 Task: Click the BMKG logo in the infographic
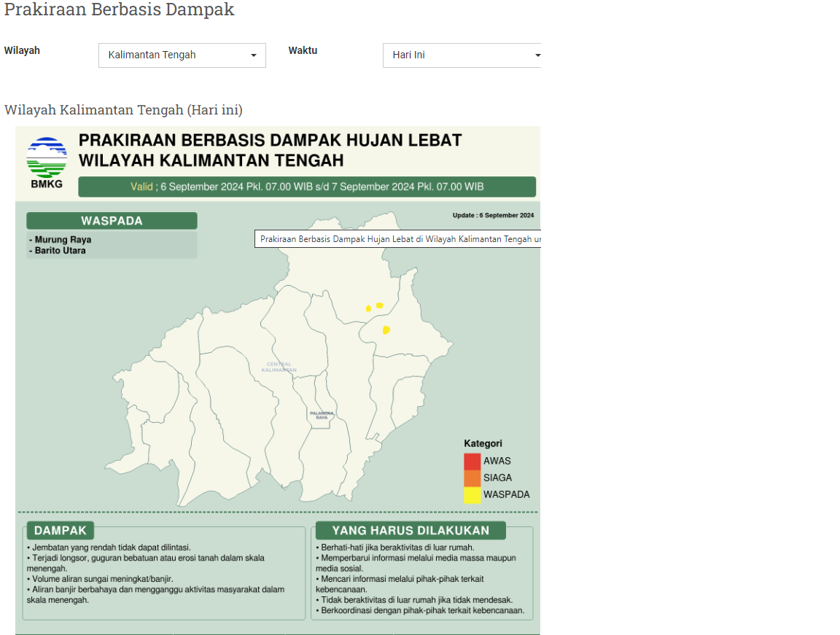[x=47, y=163]
